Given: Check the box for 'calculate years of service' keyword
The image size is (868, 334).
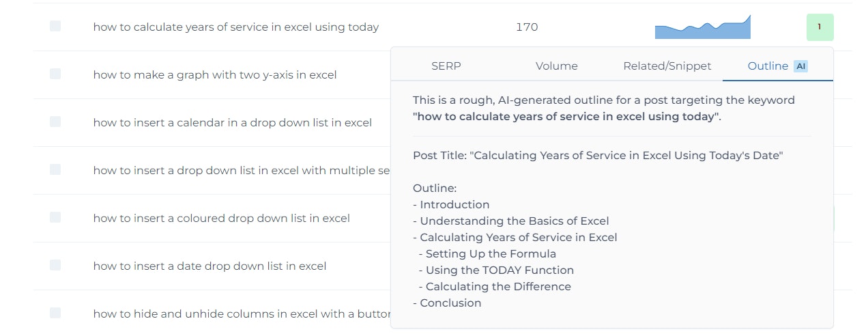Looking at the screenshot, I should [x=55, y=26].
